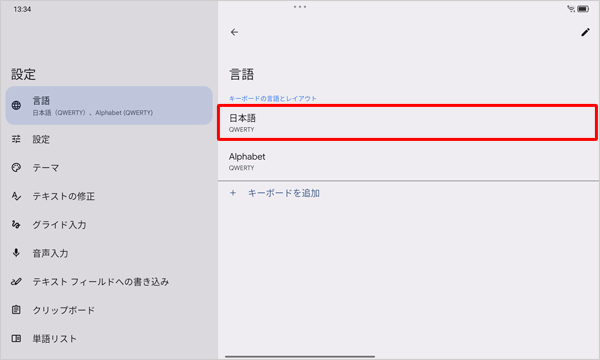
Task: Click the palette icon beside テーマ
Action: pos(16,167)
